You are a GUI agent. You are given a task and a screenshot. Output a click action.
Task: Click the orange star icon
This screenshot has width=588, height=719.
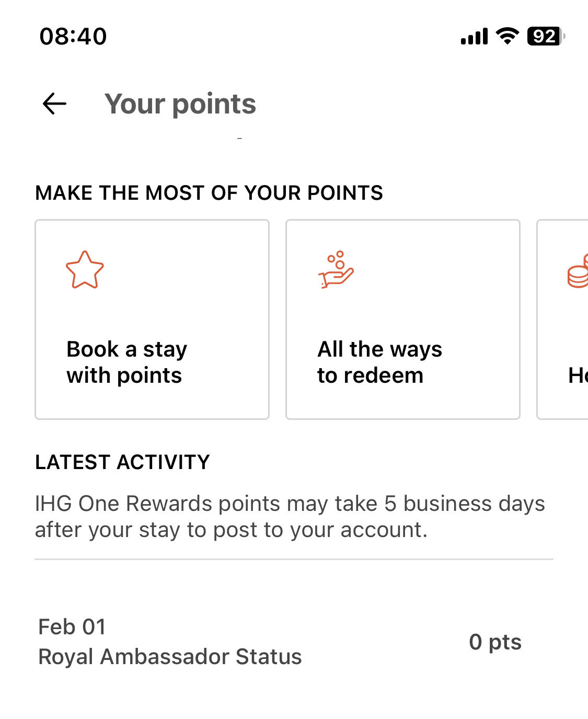(x=85, y=270)
